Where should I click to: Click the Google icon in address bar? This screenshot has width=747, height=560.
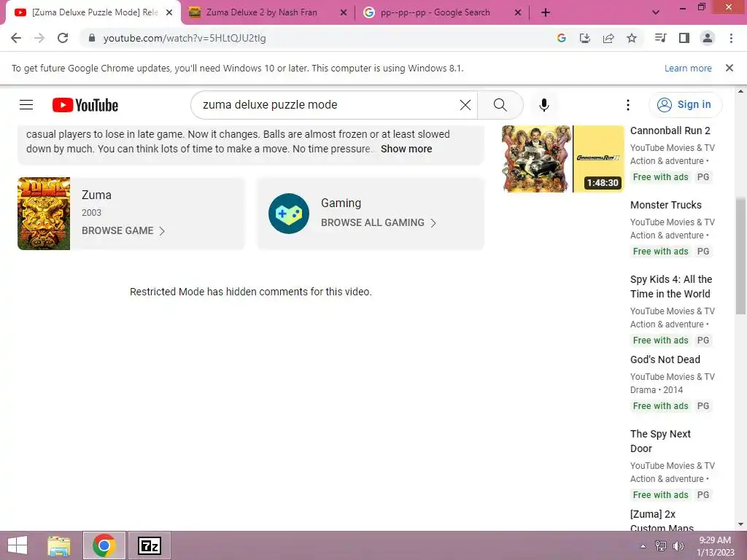click(x=562, y=38)
